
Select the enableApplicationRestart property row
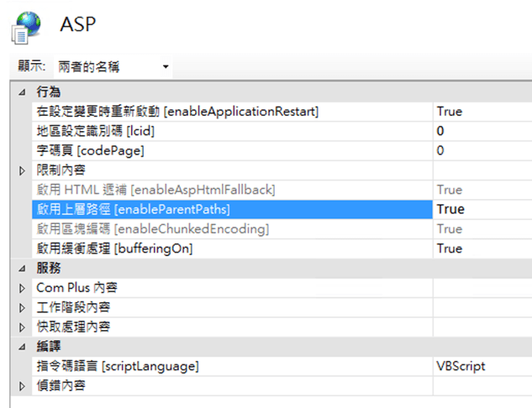click(176, 111)
